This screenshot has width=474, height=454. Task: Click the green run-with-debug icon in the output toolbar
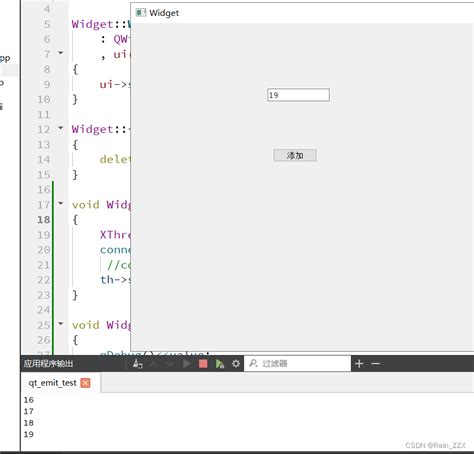click(x=220, y=364)
